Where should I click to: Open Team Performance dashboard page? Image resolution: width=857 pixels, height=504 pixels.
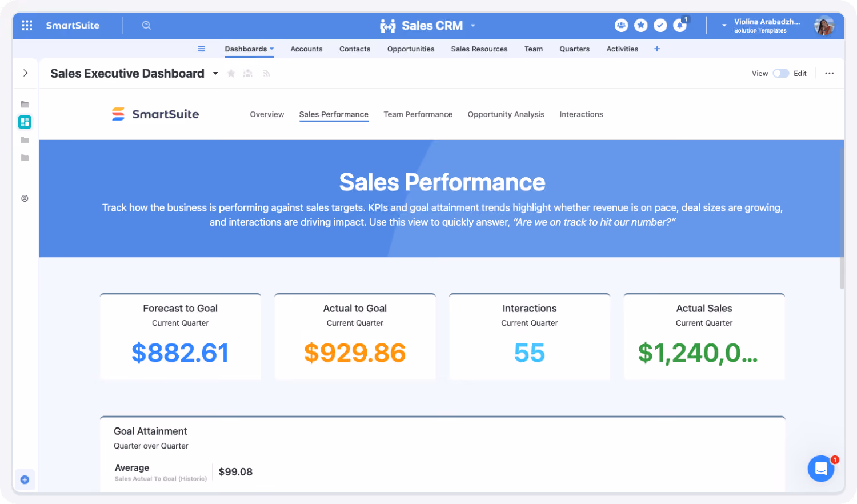[418, 114]
